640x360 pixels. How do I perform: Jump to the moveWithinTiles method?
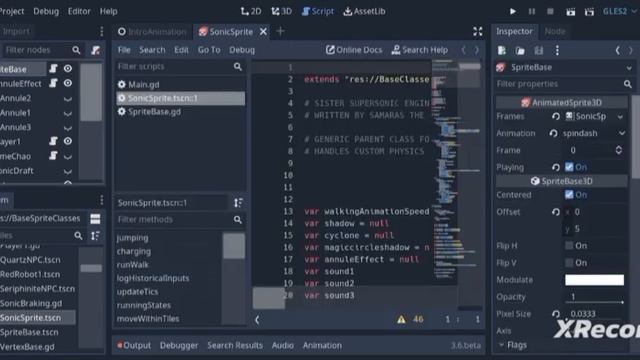[148, 319]
